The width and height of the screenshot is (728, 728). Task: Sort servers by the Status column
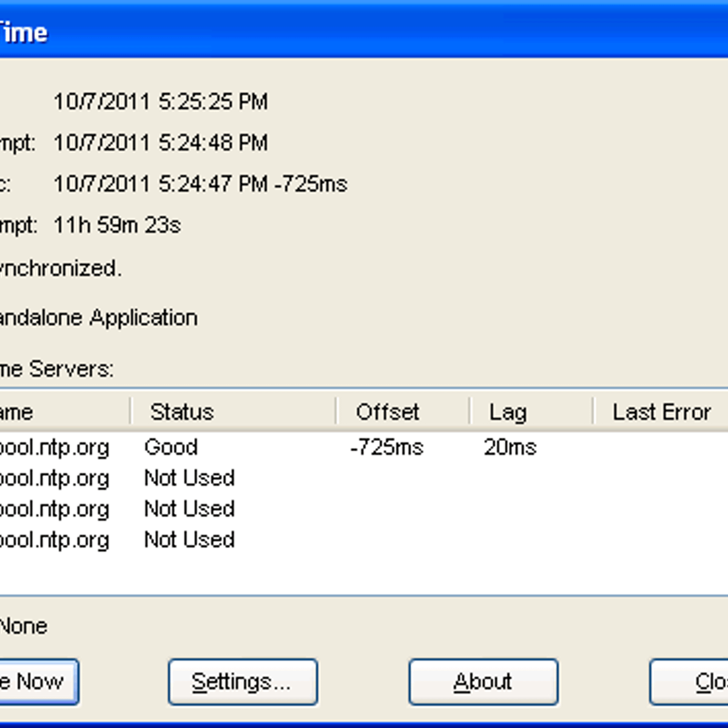click(181, 411)
